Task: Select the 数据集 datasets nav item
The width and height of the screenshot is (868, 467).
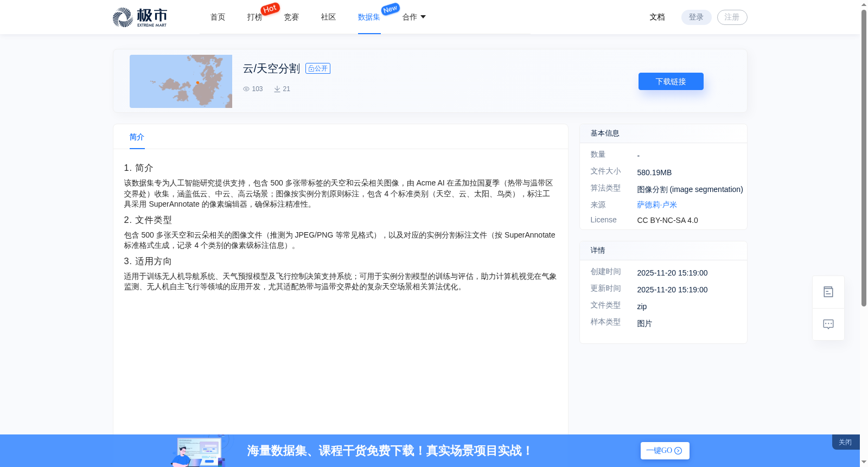Action: [x=369, y=17]
